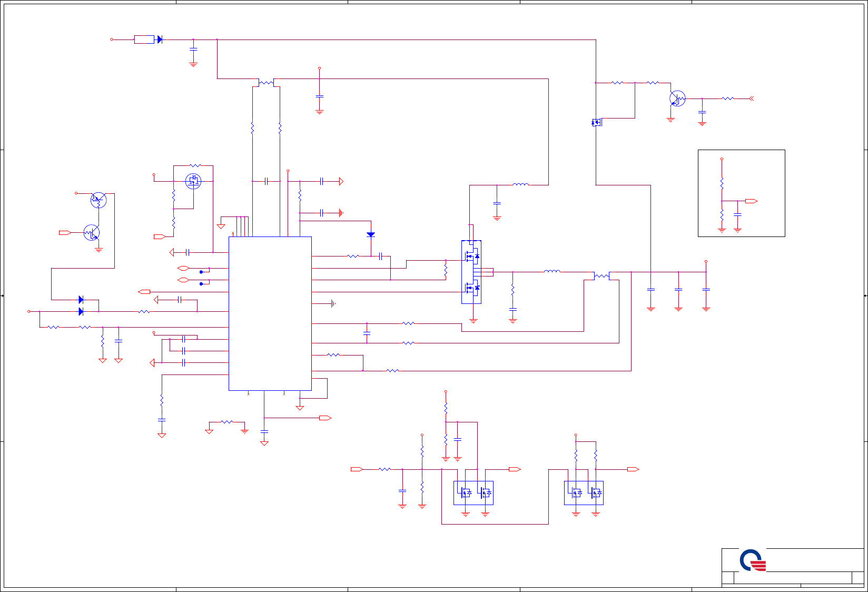Select the horizontal resistor between two grounds below the IC

tap(226, 422)
